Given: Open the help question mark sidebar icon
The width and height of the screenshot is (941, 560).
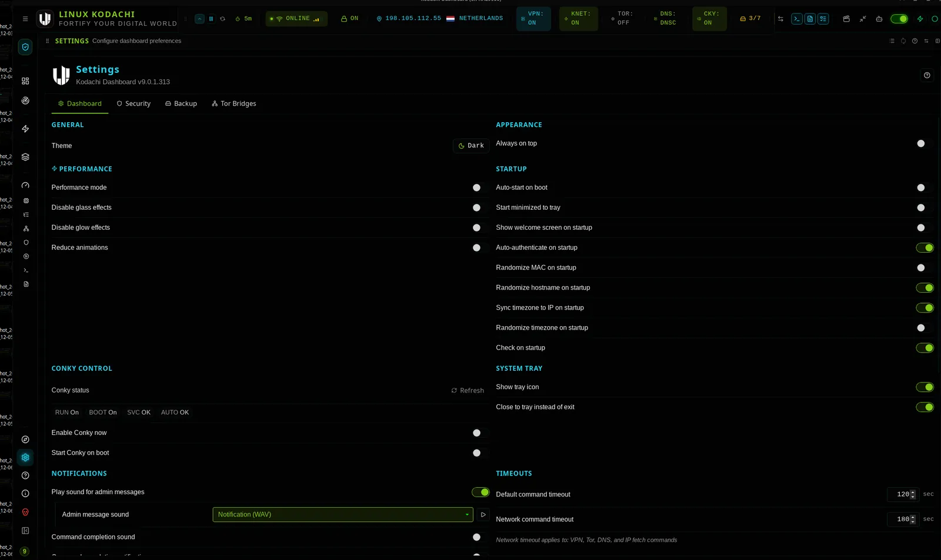Looking at the screenshot, I should 25,475.
